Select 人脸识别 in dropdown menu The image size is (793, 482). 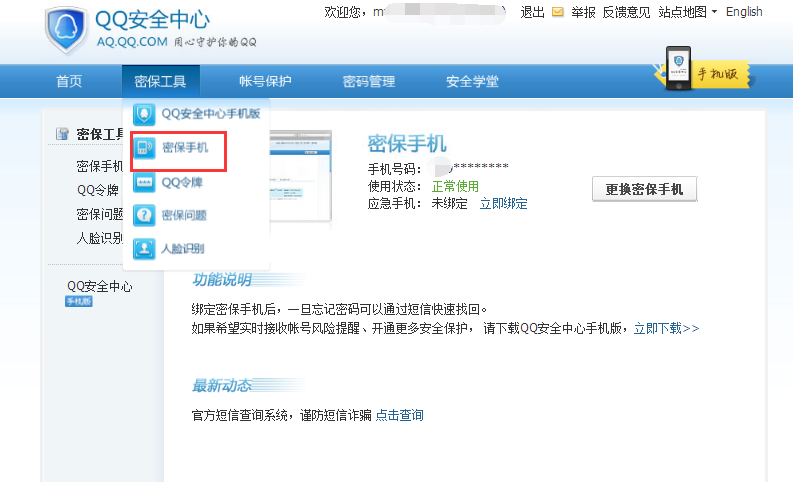coord(183,249)
